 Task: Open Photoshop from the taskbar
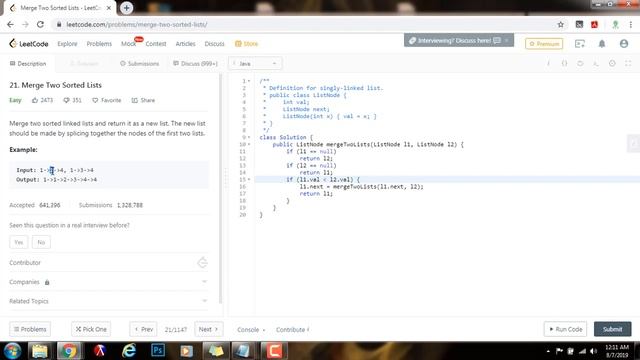coord(158,351)
